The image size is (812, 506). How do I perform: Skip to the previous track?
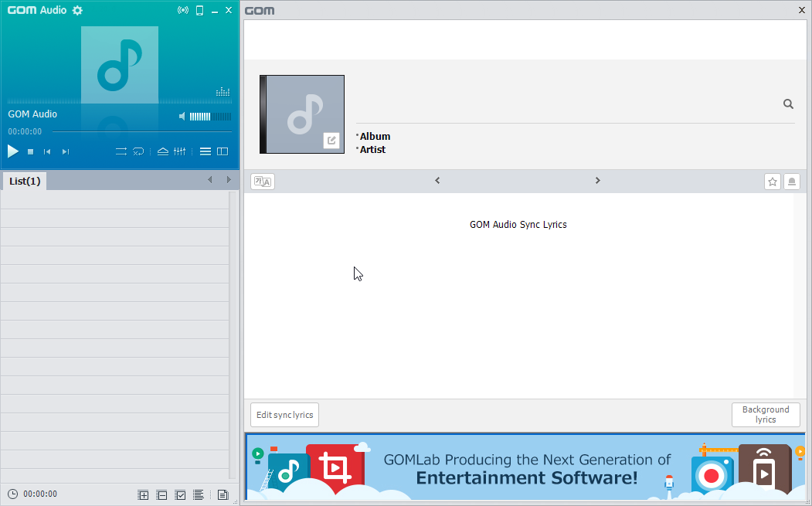(47, 151)
